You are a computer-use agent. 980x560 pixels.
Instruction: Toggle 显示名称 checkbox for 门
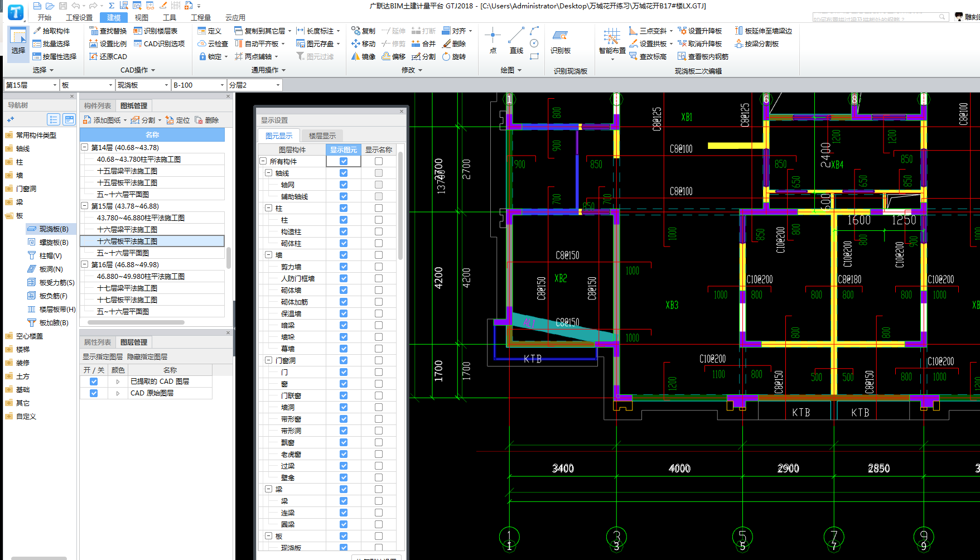coord(379,372)
